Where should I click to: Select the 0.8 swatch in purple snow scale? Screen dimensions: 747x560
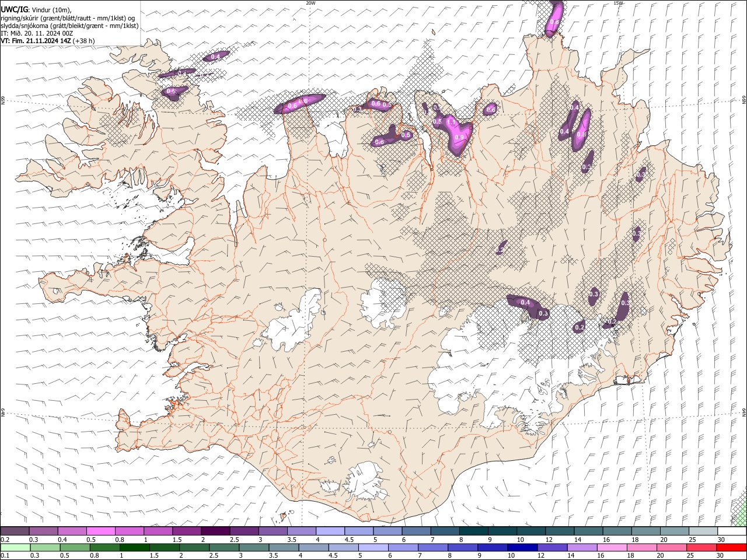tap(129, 531)
